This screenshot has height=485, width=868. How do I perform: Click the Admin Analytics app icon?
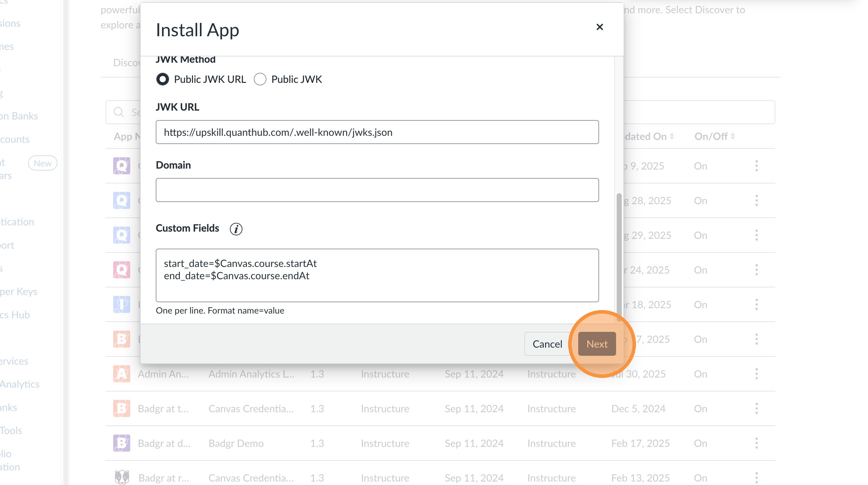pyautogui.click(x=121, y=374)
